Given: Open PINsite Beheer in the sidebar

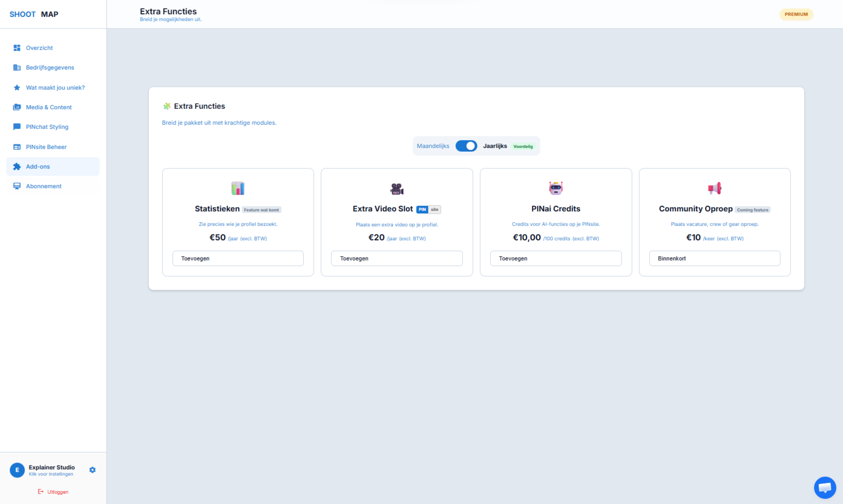Looking at the screenshot, I should (x=46, y=147).
